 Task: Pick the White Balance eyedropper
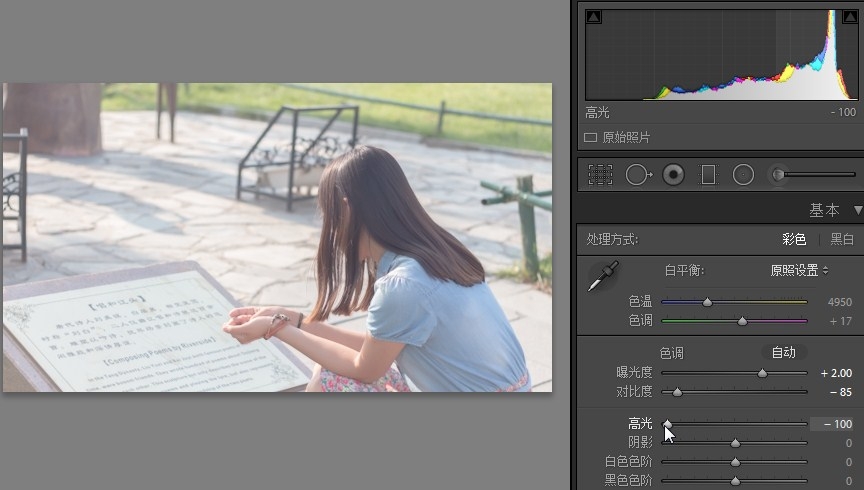point(603,276)
